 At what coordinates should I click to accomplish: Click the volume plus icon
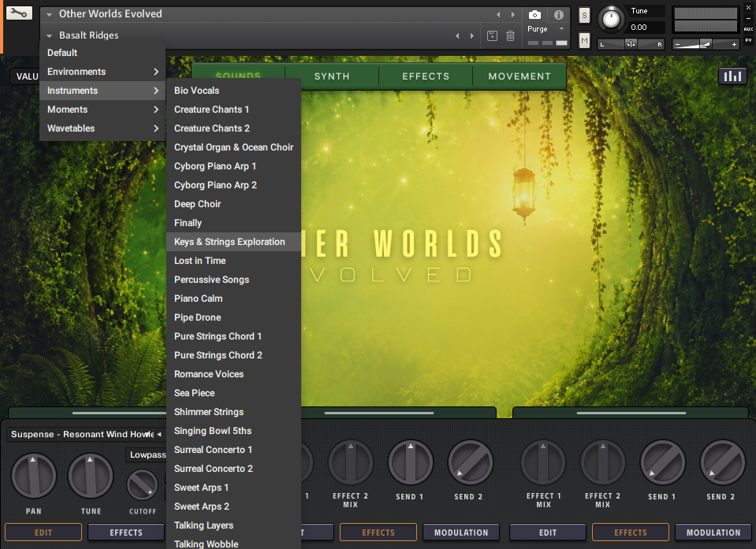tap(734, 44)
